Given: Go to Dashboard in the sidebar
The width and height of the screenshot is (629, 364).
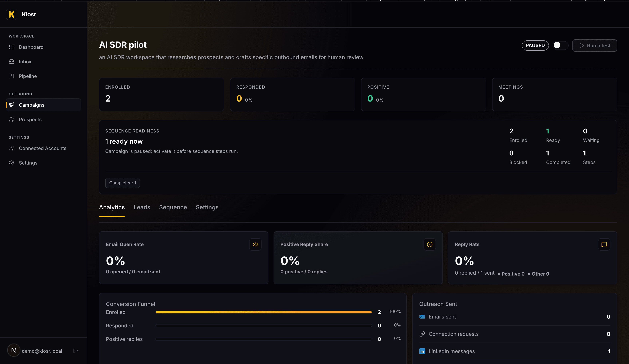Looking at the screenshot, I should pyautogui.click(x=43, y=47).
